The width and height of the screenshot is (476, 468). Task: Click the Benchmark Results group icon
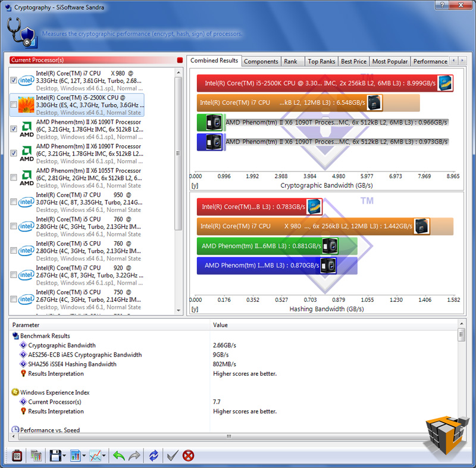point(15,336)
